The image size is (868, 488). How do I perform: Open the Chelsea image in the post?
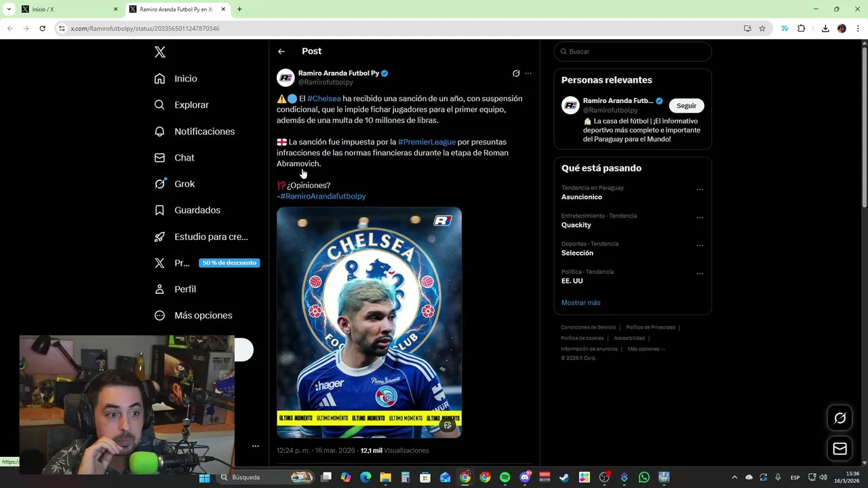(369, 323)
